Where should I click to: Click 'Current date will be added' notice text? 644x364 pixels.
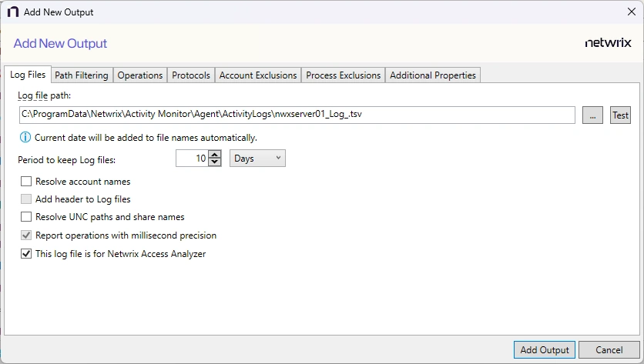[x=146, y=138]
